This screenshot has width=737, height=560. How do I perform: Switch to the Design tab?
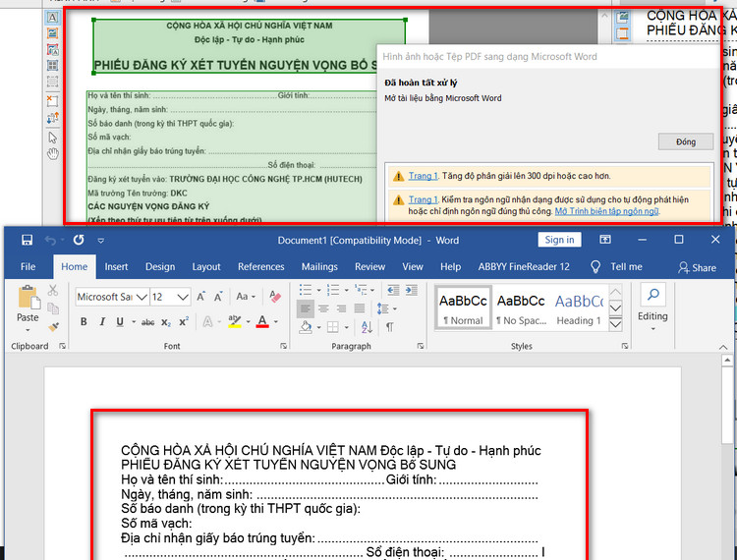(160, 267)
